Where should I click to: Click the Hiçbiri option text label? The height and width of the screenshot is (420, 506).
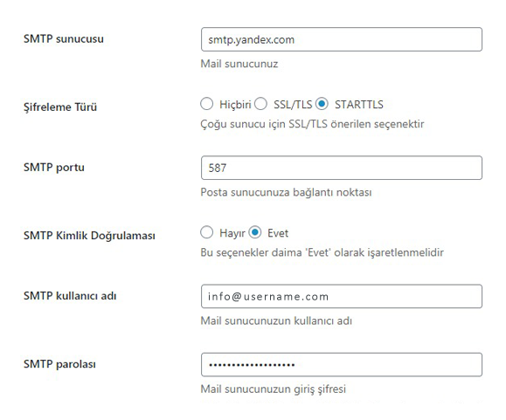[x=235, y=105]
